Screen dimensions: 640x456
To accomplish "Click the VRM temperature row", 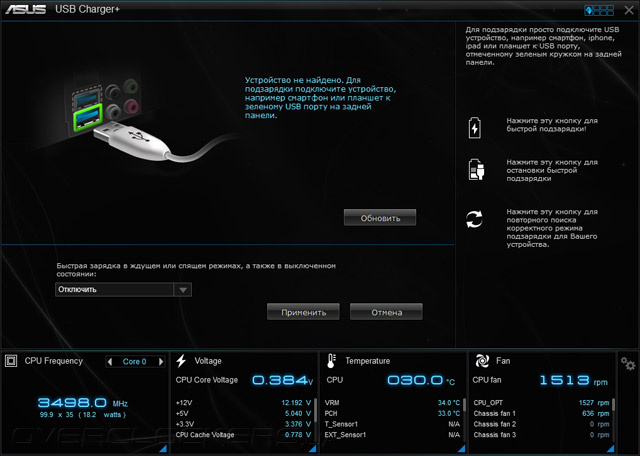I will click(392, 403).
